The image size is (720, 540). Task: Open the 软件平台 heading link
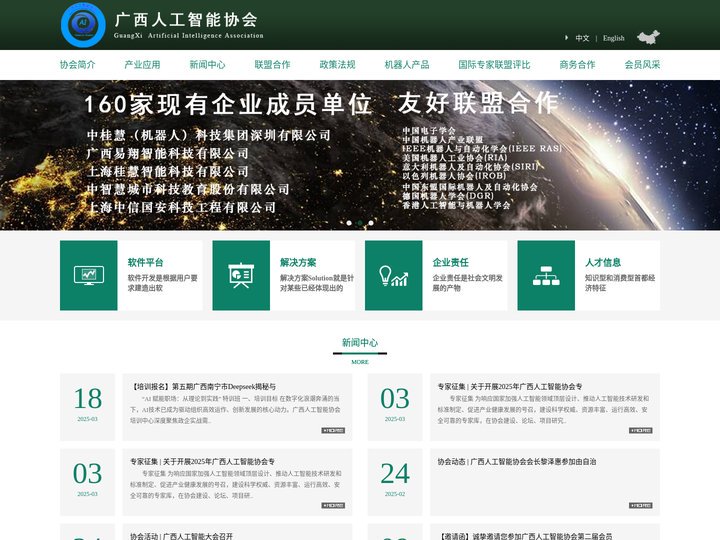[146, 262]
